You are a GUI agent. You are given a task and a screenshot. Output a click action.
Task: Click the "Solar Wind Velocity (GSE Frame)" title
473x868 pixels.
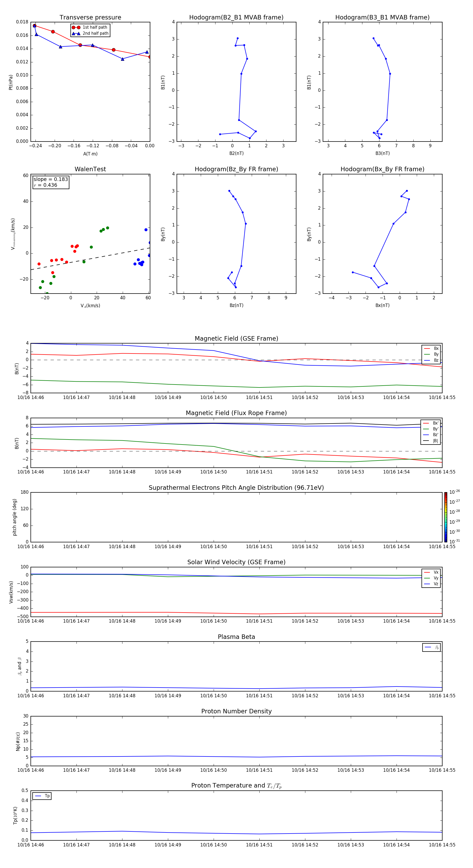click(236, 562)
